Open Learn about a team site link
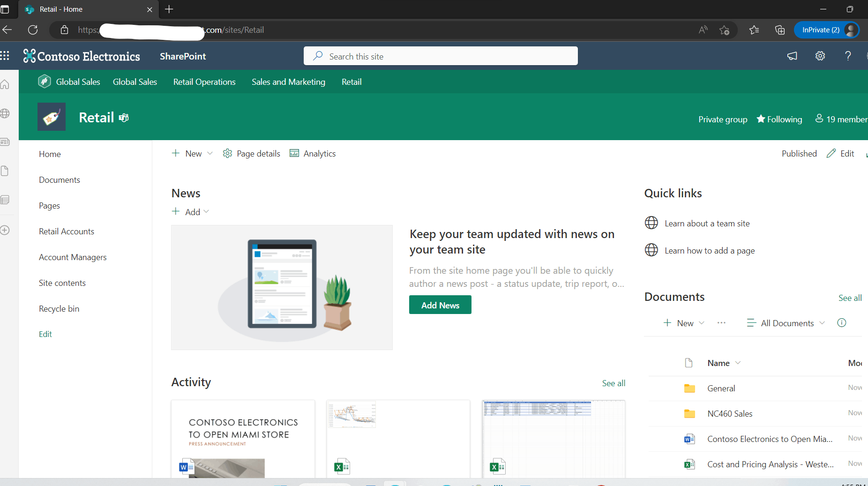 pyautogui.click(x=707, y=224)
